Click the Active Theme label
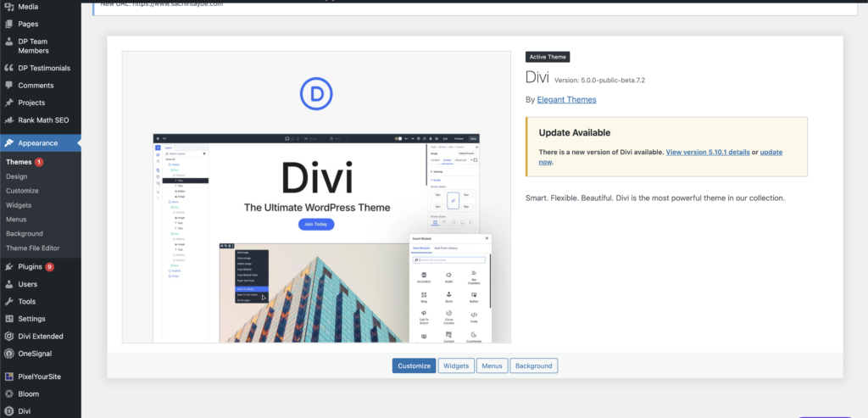Image resolution: width=868 pixels, height=418 pixels. 548,57
